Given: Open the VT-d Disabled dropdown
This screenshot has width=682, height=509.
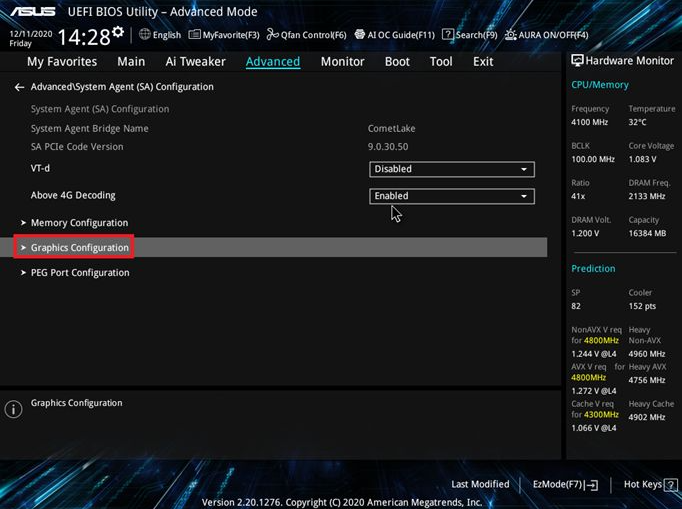Looking at the screenshot, I should 451,169.
